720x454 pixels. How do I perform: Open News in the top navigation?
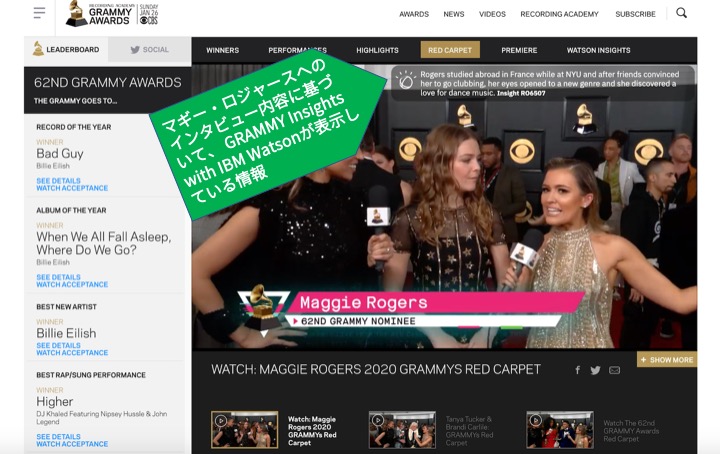pyautogui.click(x=454, y=14)
